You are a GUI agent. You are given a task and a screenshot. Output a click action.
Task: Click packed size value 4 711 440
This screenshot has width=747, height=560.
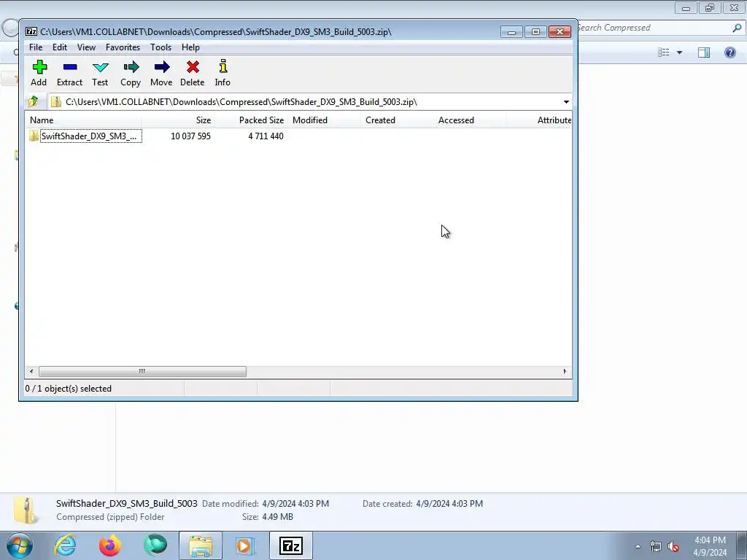[x=266, y=136]
